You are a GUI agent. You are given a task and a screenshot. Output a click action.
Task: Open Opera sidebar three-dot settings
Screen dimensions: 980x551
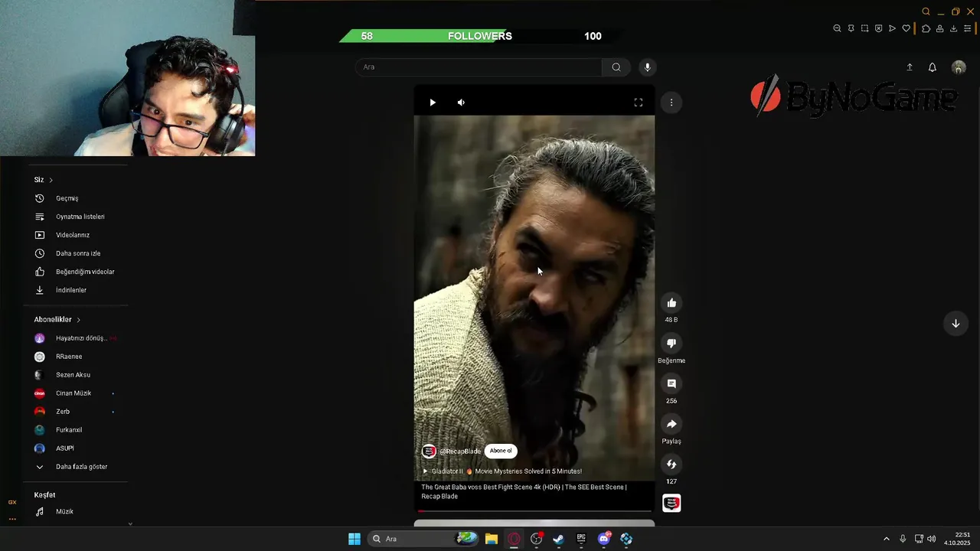coord(12,519)
